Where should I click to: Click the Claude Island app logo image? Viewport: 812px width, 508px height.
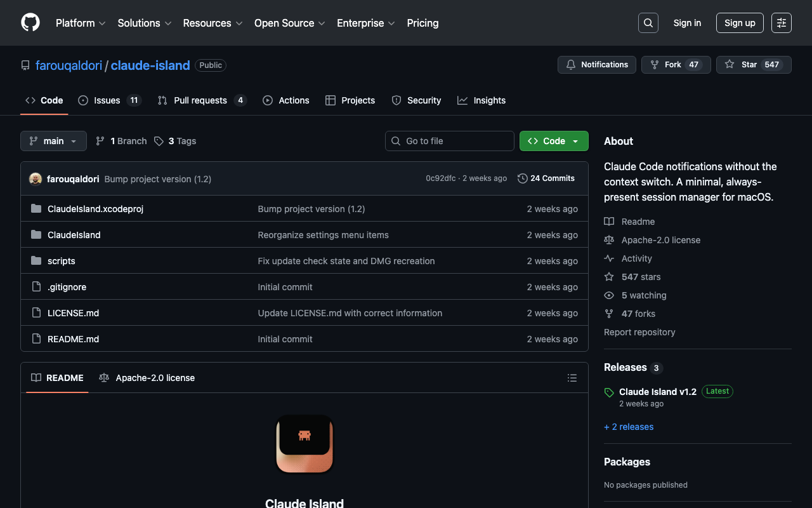(304, 444)
